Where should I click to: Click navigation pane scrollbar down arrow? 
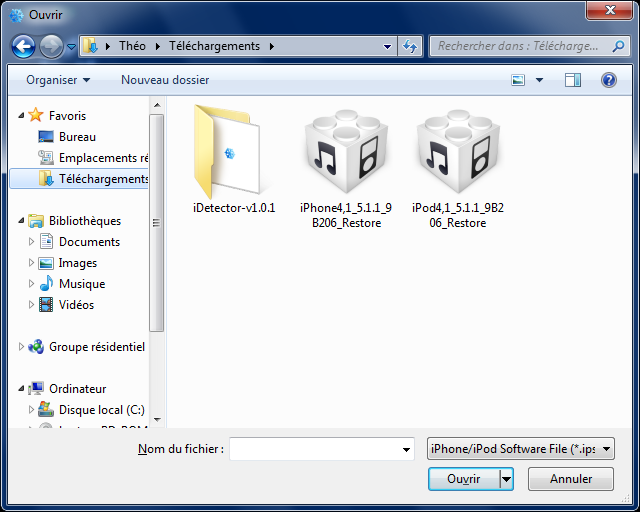pos(157,420)
